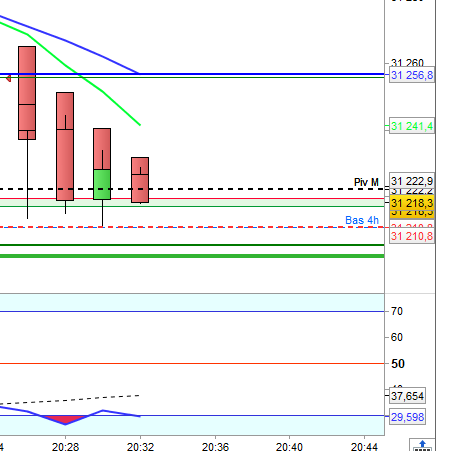Click the blue 29,598 indicator value label
Image resolution: width=475 pixels, height=451 pixels.
pos(407,417)
